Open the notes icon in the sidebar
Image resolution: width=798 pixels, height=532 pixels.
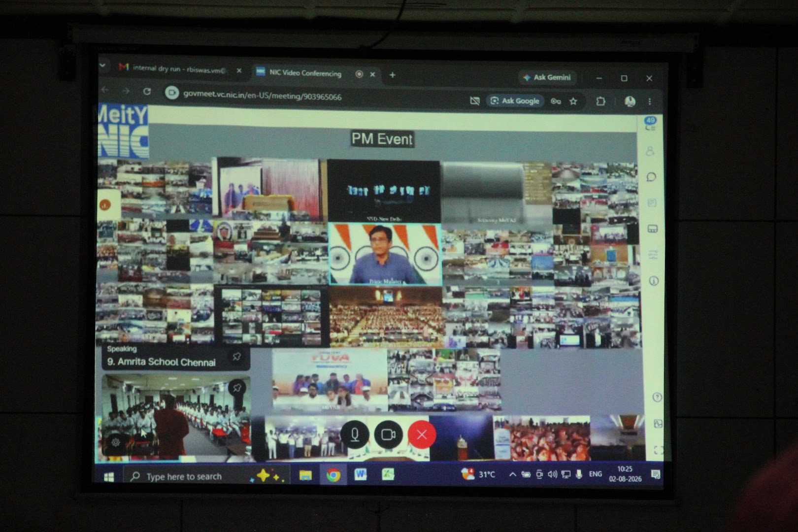[652, 202]
